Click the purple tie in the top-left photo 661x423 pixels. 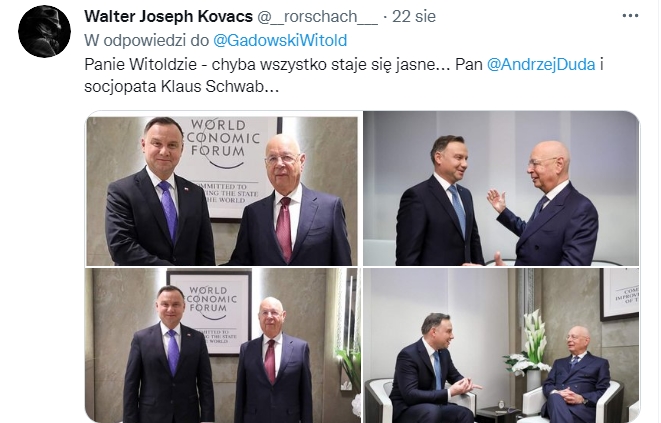168,210
